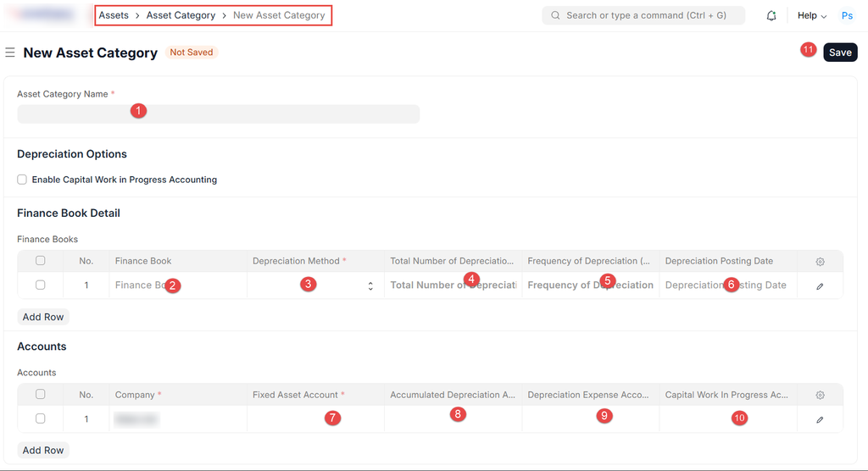The image size is (868, 471).
Task: Open the Ps user avatar menu
Action: (847, 15)
